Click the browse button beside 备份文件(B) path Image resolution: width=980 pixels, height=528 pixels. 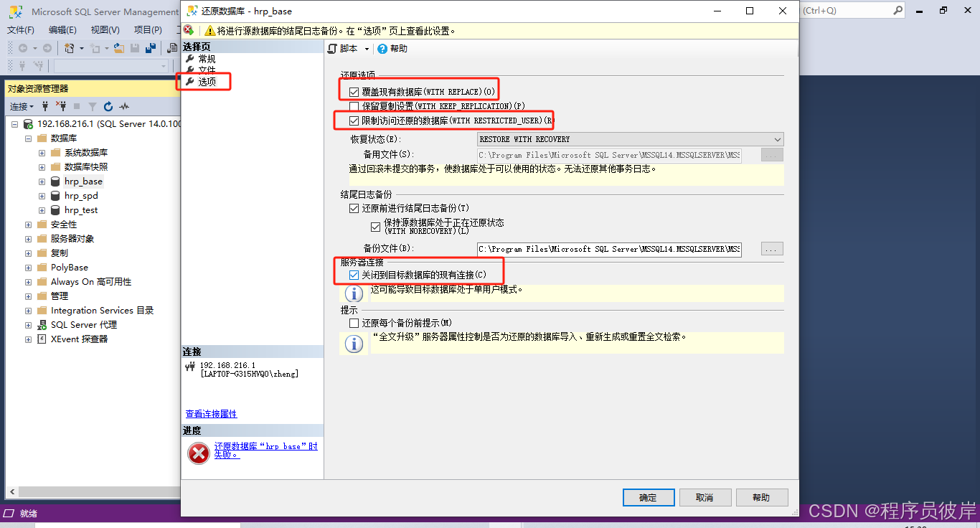[771, 249]
